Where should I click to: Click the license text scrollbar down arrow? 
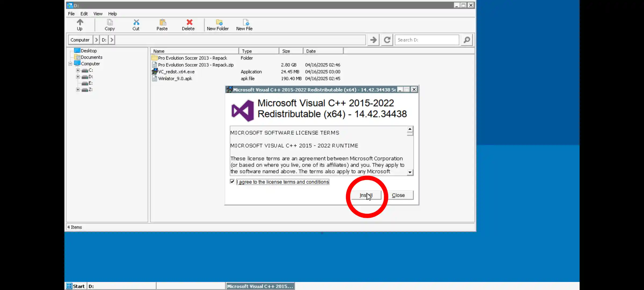click(410, 172)
